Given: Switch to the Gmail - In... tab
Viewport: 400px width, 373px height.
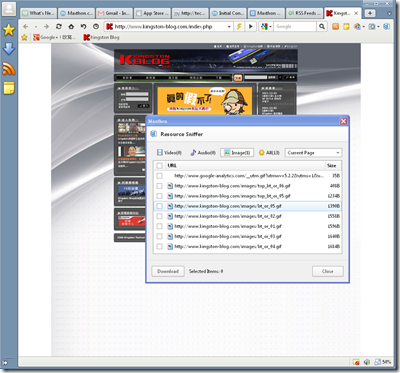Looking at the screenshot, I should pyautogui.click(x=114, y=13).
